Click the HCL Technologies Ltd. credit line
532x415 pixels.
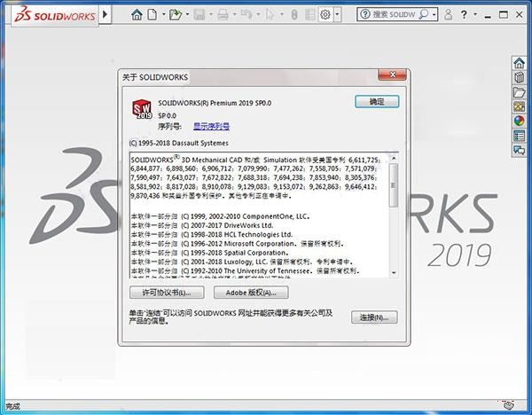point(212,235)
